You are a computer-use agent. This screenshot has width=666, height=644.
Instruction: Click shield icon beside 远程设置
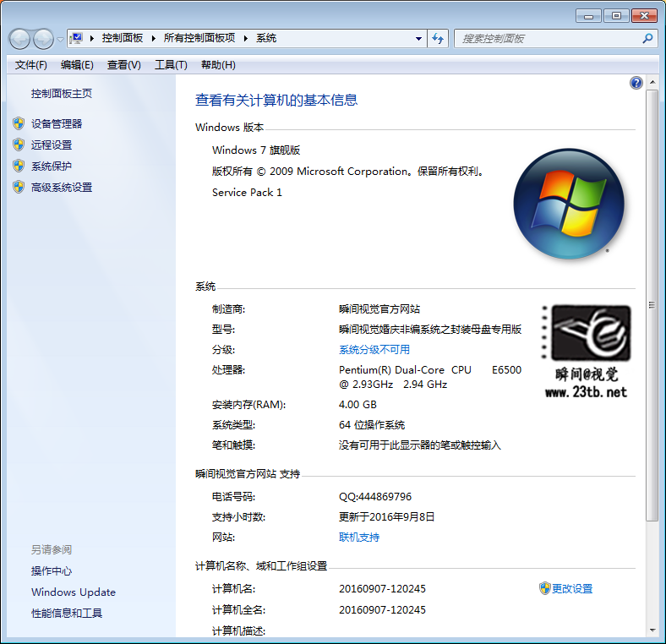19,145
